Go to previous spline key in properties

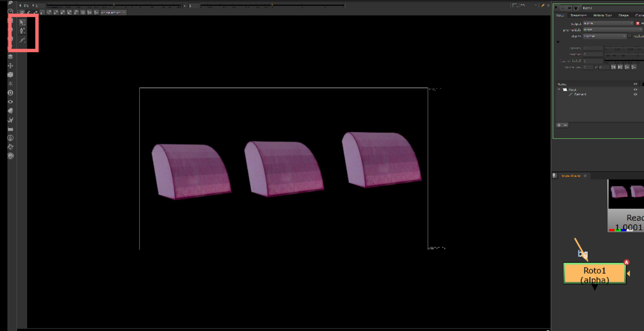click(613, 67)
